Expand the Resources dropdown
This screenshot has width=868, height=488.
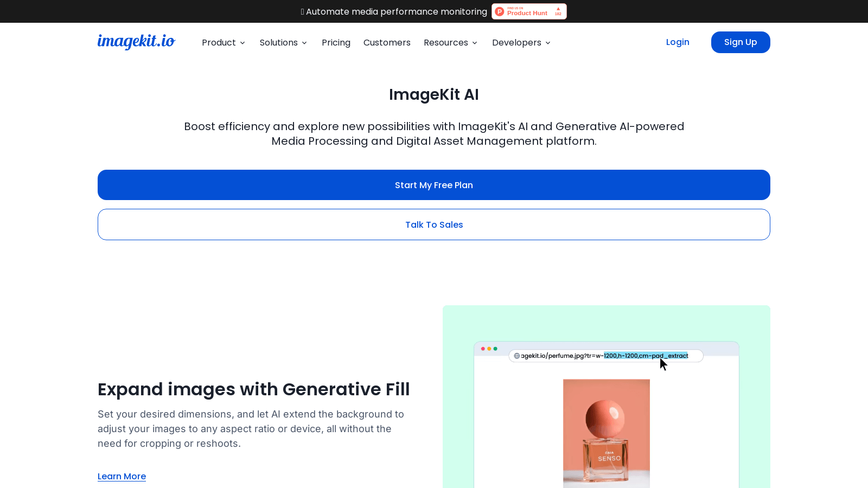pos(450,42)
